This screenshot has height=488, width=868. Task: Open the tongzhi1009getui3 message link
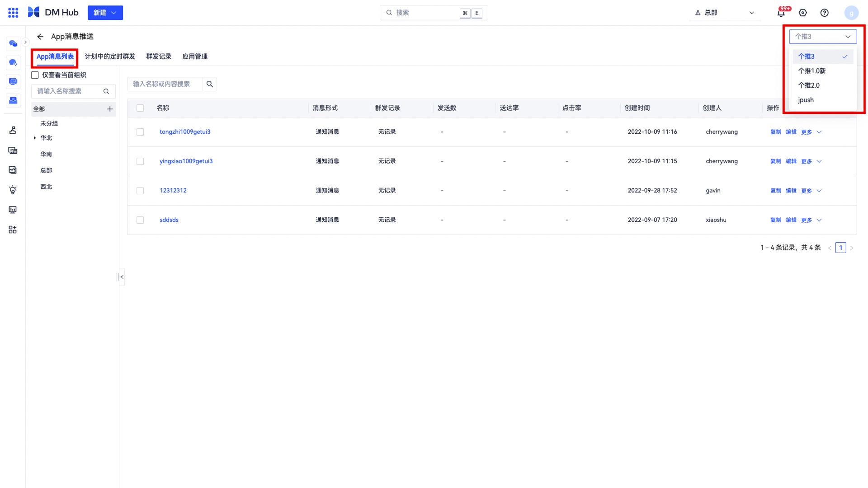click(185, 132)
